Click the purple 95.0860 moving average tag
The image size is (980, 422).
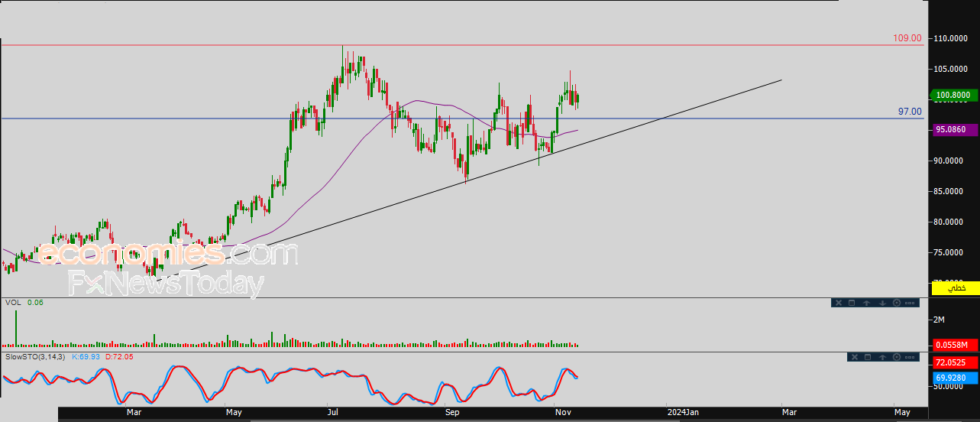pos(953,130)
